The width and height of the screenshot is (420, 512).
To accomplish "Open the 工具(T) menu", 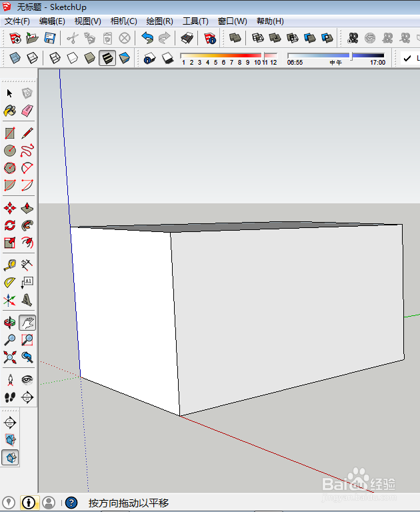I will [195, 21].
